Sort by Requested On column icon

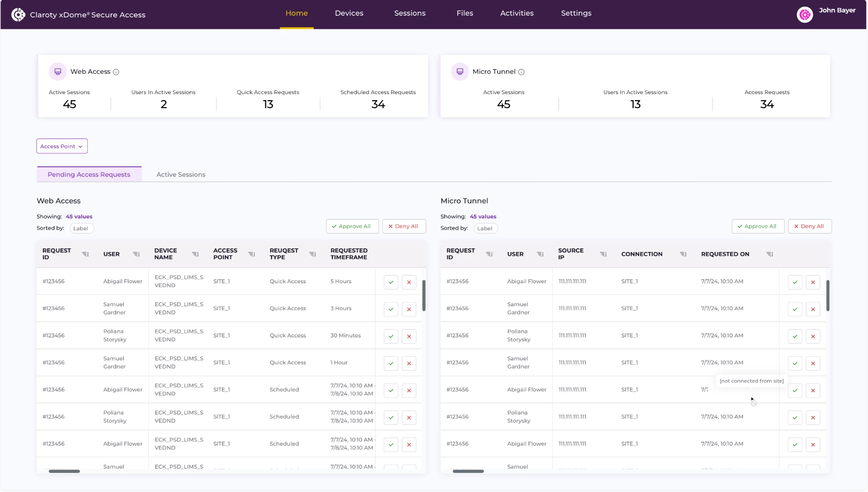pos(770,254)
